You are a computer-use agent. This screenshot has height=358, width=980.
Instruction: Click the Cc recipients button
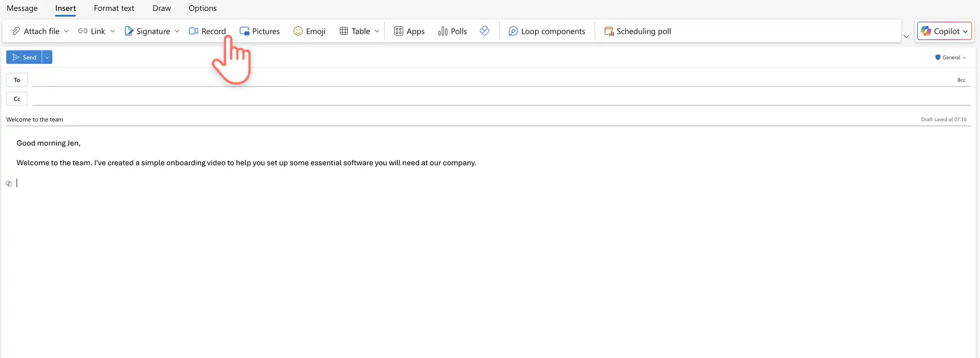17,99
